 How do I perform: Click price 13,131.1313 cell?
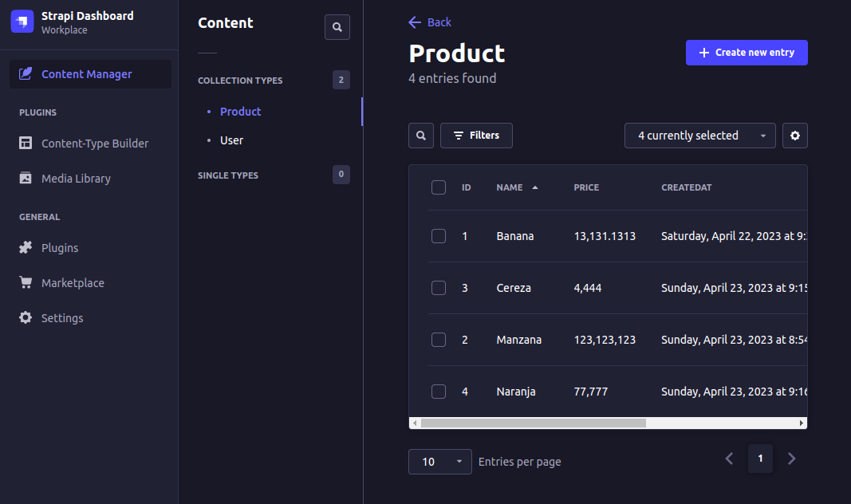click(605, 236)
